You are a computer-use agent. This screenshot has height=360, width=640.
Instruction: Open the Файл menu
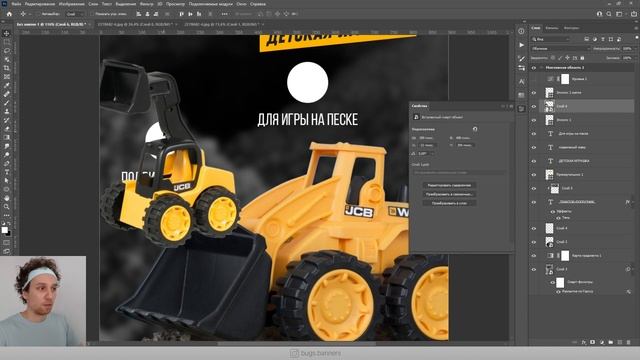[16, 4]
